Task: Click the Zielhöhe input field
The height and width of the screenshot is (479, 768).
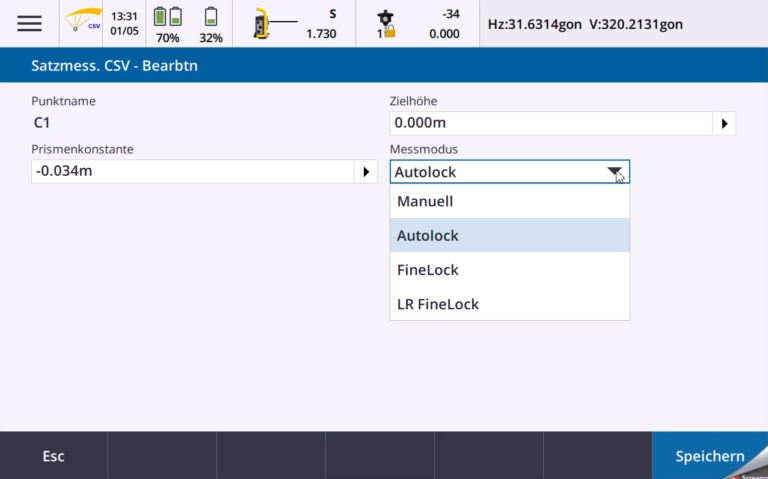Action: 549,124
